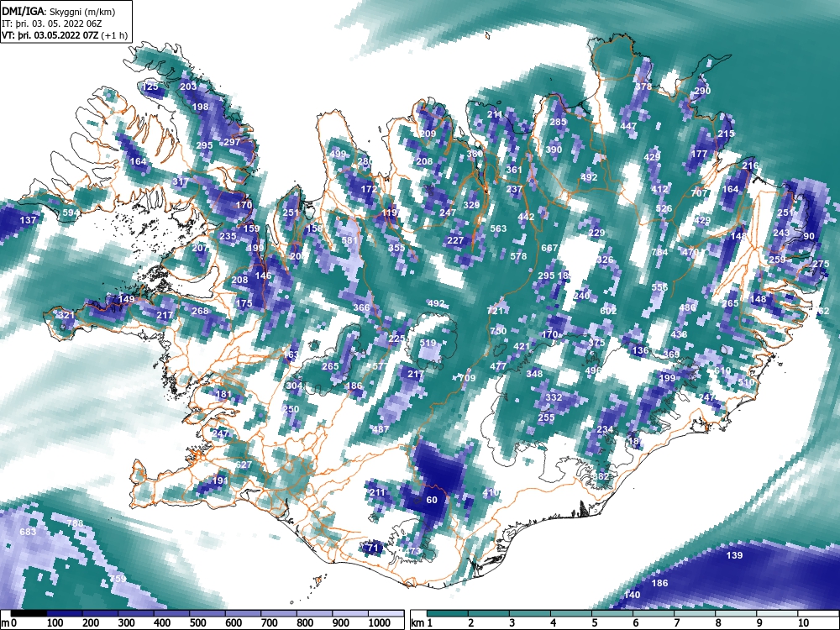Click the map value '304'
The height and width of the screenshot is (630, 840).
294,386
